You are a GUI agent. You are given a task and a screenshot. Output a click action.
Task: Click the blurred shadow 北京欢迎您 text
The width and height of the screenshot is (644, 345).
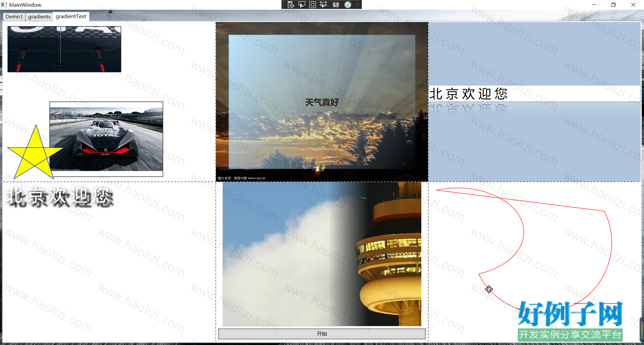[60, 197]
